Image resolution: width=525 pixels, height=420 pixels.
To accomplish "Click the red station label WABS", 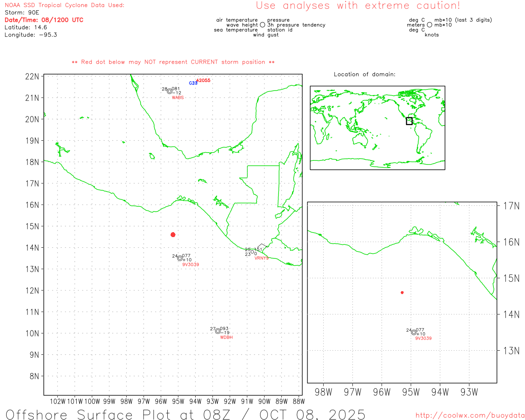I will 178,98.
